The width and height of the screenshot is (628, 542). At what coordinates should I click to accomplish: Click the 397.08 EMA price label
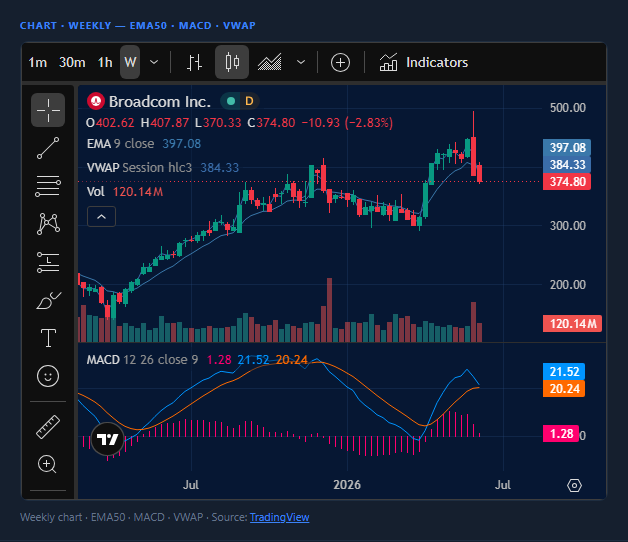[567, 147]
